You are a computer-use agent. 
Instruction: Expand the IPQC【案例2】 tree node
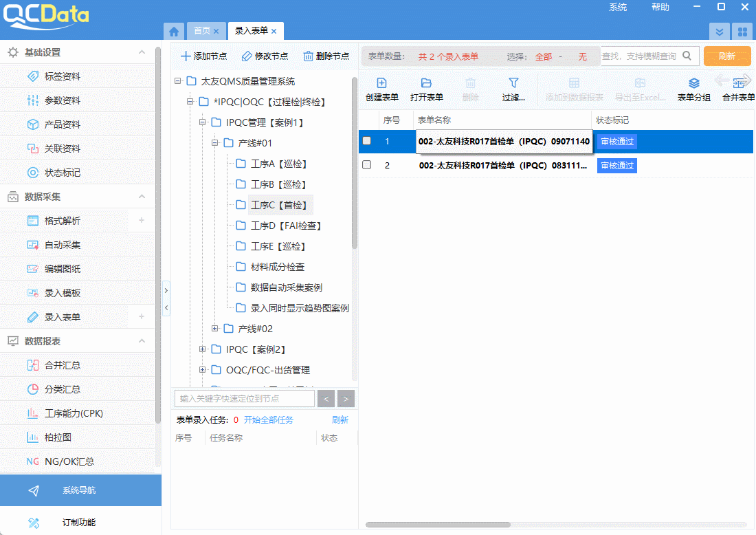203,349
